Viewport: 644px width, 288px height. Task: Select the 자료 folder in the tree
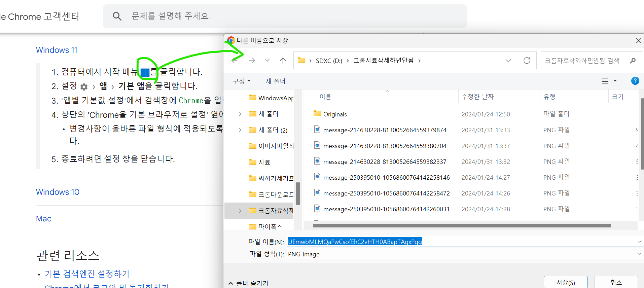259,162
